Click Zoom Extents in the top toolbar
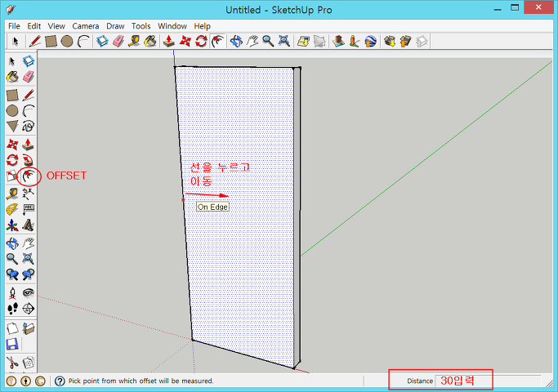This screenshot has height=392, width=558. tap(284, 42)
